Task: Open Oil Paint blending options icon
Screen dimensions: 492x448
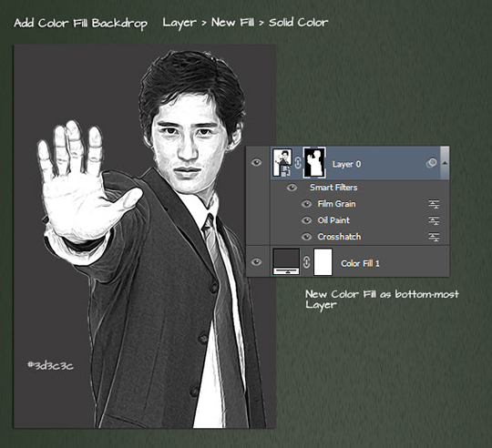Action: point(434,220)
